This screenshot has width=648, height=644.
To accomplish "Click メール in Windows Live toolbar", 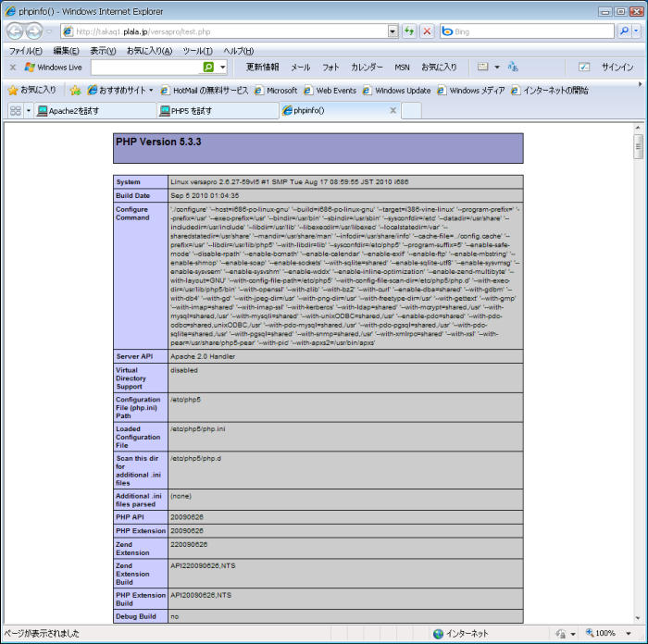I will 300,67.
